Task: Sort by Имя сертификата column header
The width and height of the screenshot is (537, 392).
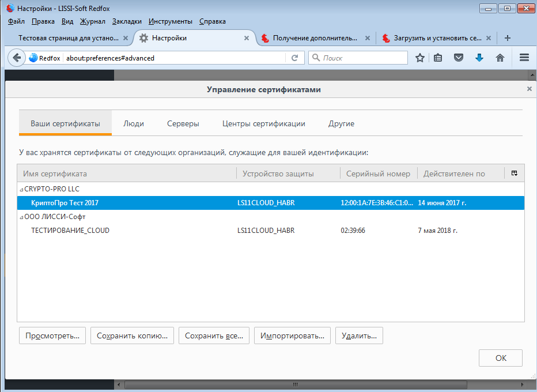Action: pyautogui.click(x=127, y=174)
